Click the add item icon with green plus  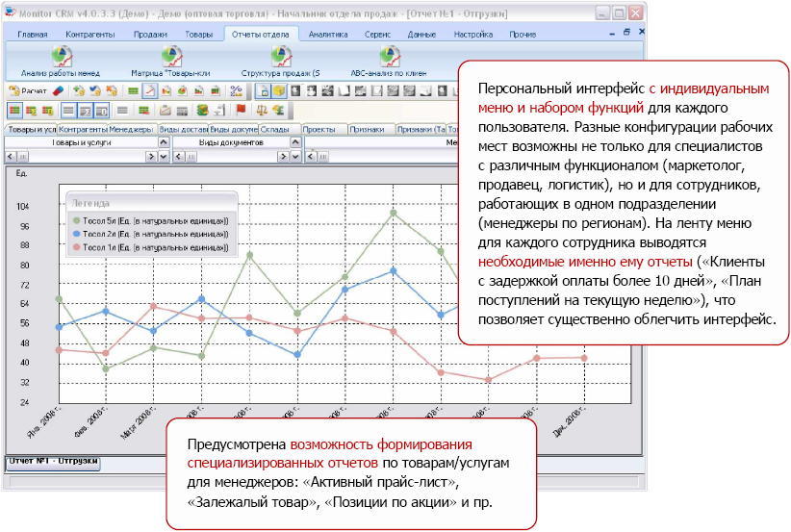pos(79,90)
